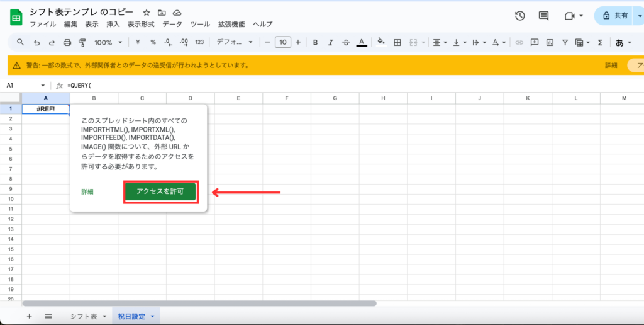
Task: Insert a chart
Action: pos(550,42)
